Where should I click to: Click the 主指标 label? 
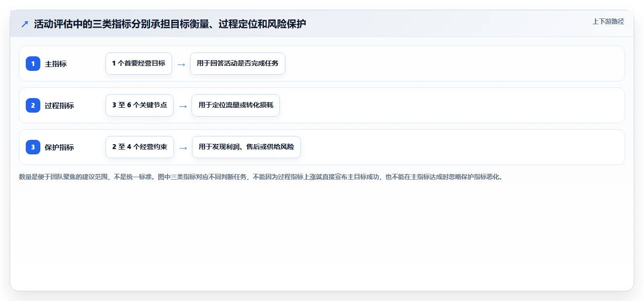(56, 64)
